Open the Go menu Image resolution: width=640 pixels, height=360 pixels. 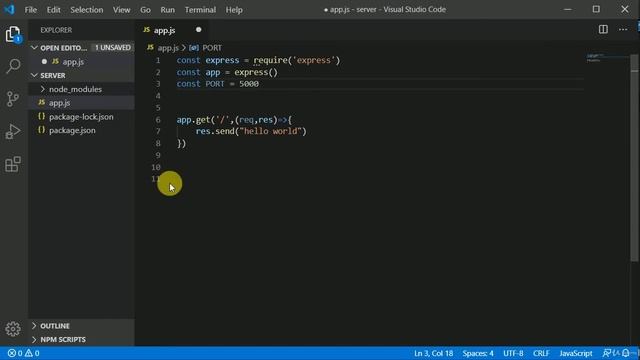tap(145, 9)
